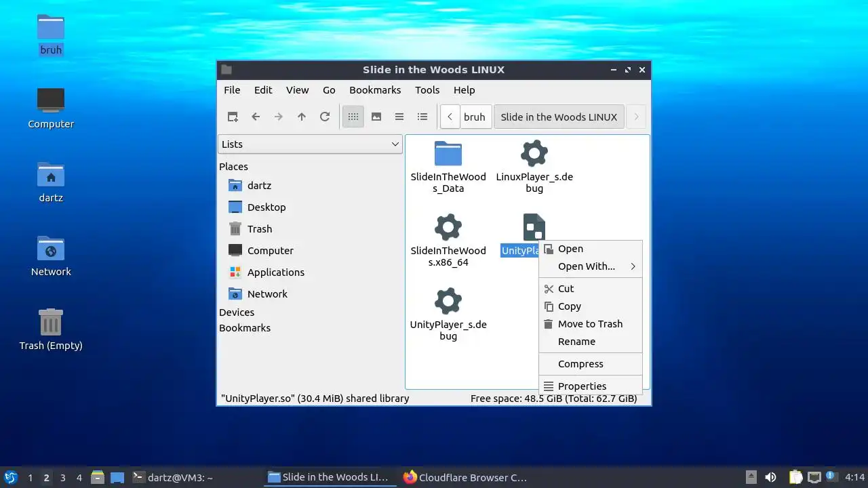This screenshot has width=868, height=488.
Task: Switch to compact view mode
Action: click(x=399, y=117)
